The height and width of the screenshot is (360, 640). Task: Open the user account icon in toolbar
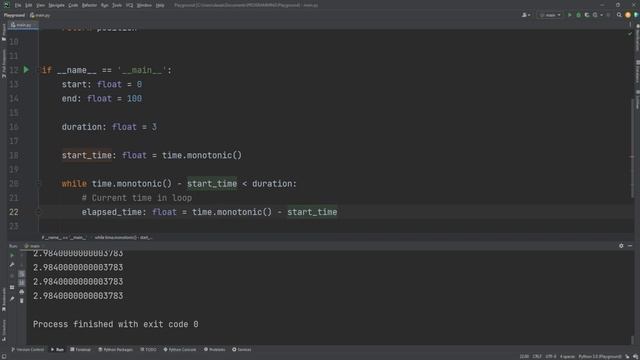[526, 15]
